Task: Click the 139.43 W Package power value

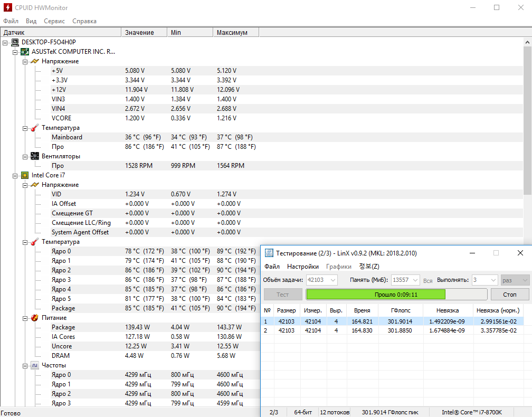Action: pos(137,327)
